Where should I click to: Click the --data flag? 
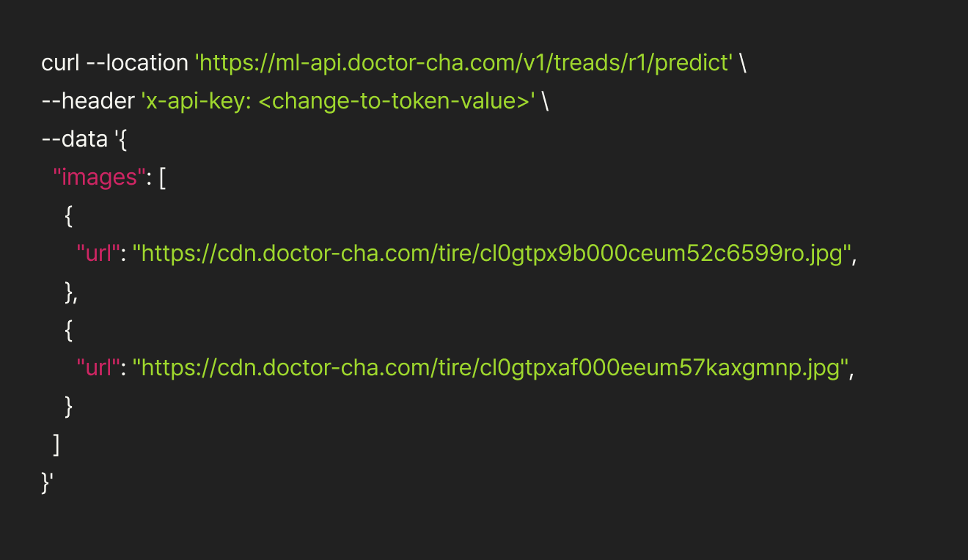75,139
